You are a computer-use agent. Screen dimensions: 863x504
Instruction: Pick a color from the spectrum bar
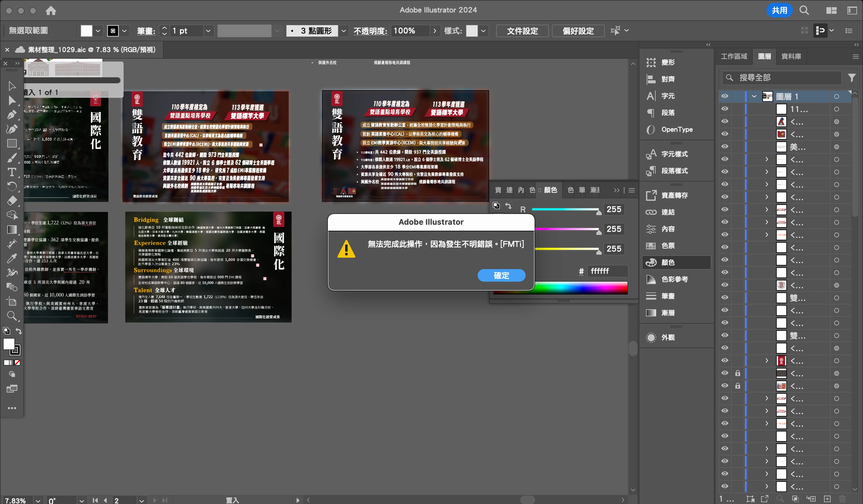click(560, 288)
